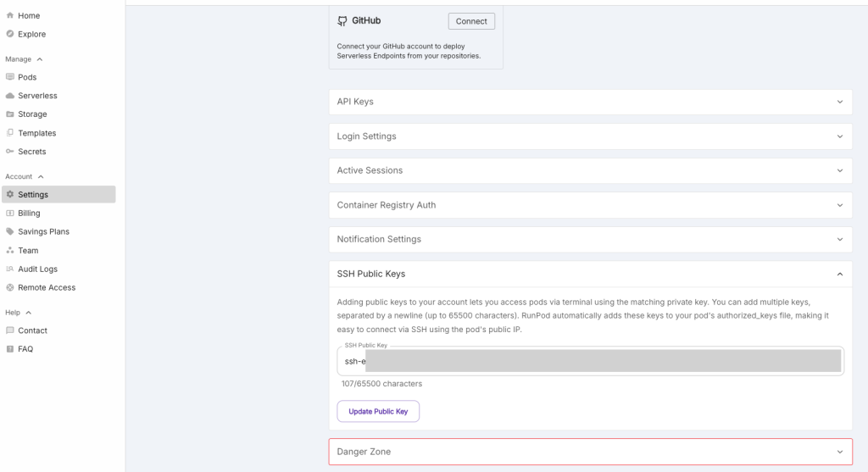Click the Billing card icon
868x472 pixels.
pyautogui.click(x=10, y=214)
